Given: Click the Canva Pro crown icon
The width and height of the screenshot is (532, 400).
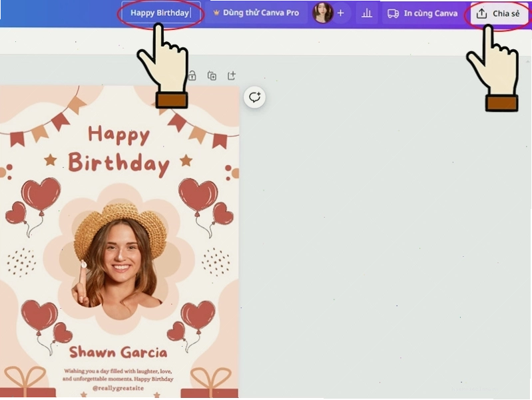Looking at the screenshot, I should pos(216,13).
